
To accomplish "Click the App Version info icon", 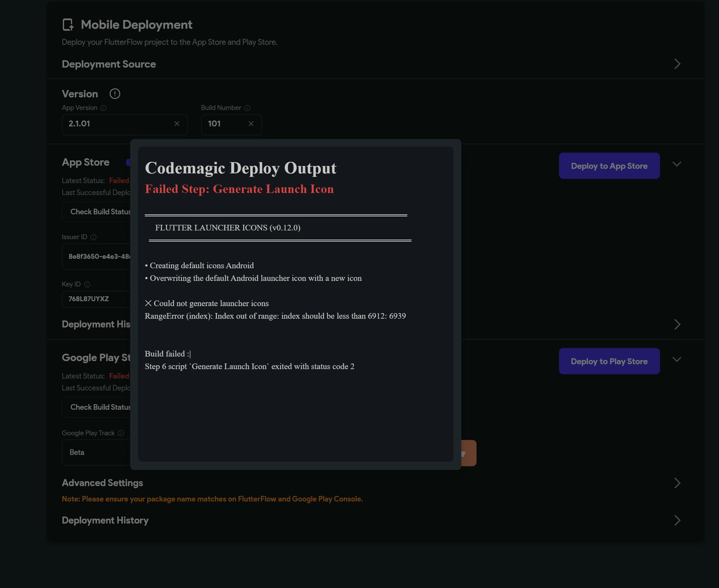I will pyautogui.click(x=103, y=108).
